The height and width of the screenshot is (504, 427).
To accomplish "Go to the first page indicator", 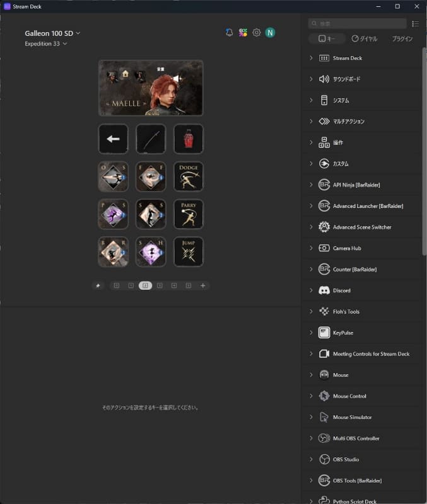I will point(117,285).
